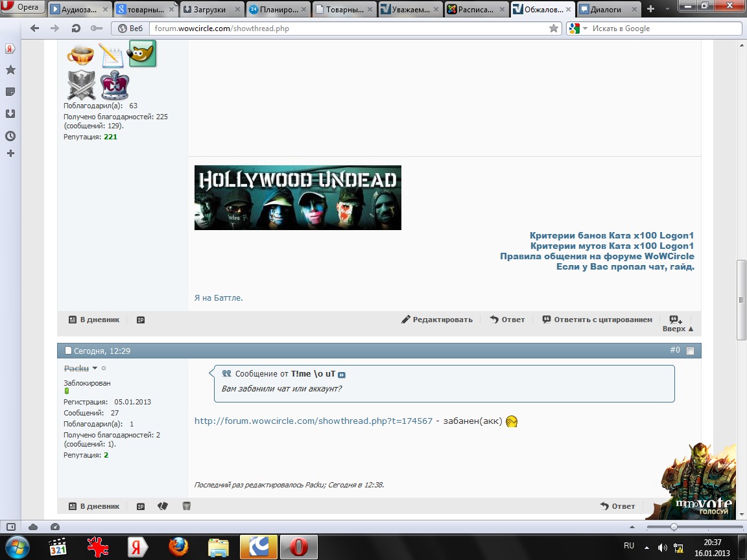Open the search engine dropdown next to Google
The image size is (747, 560).
click(x=585, y=28)
